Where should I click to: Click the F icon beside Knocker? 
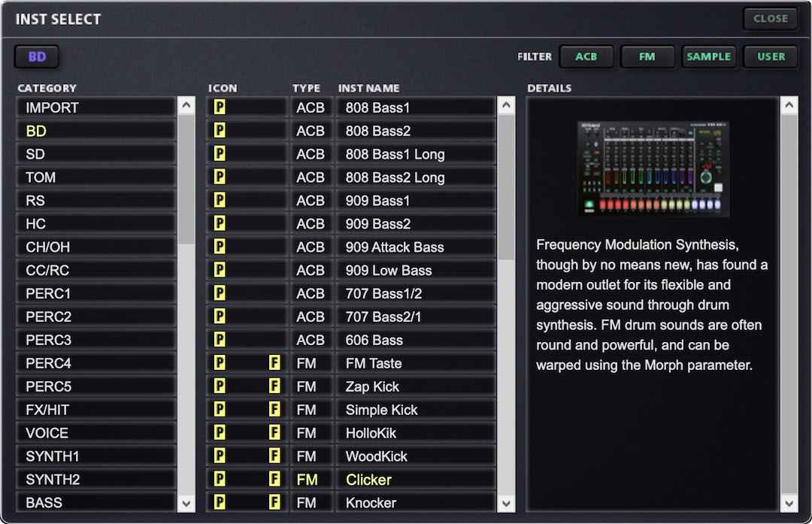coord(274,503)
